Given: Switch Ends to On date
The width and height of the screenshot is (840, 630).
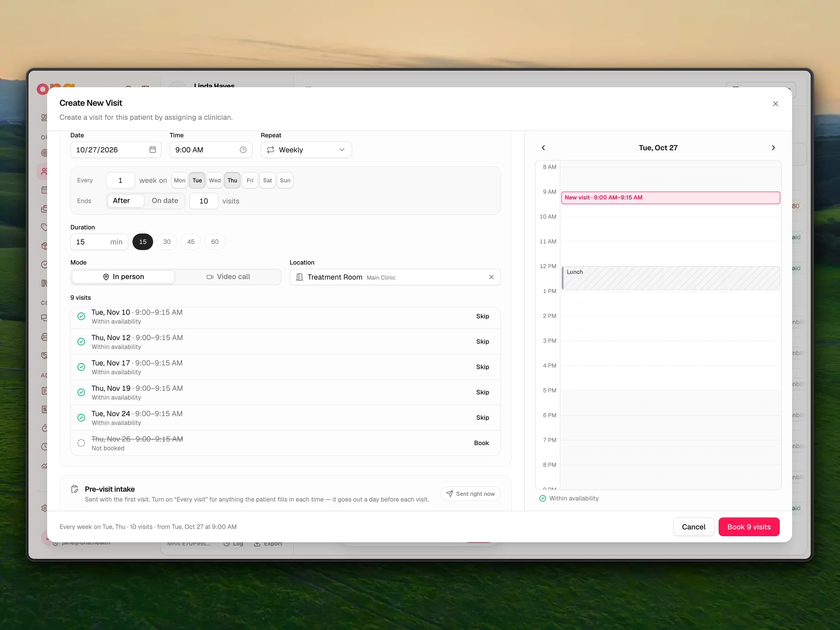Looking at the screenshot, I should tap(165, 201).
